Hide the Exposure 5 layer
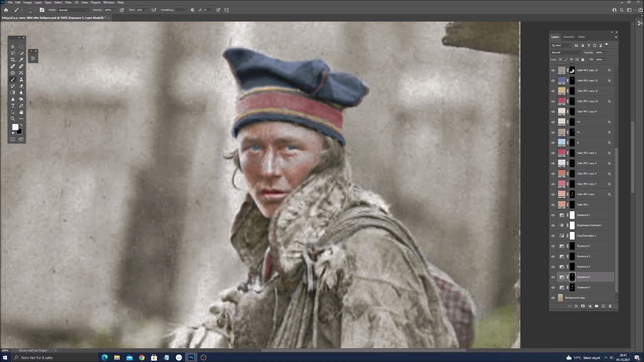 tap(553, 277)
